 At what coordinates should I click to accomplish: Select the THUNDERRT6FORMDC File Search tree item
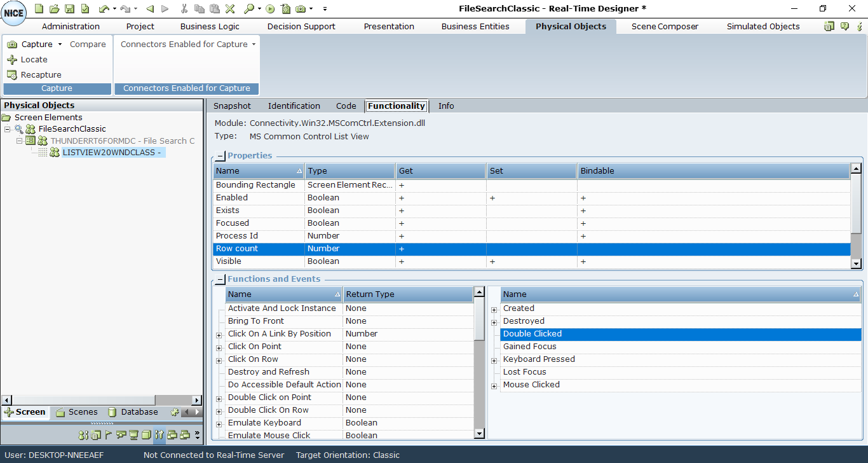(123, 141)
